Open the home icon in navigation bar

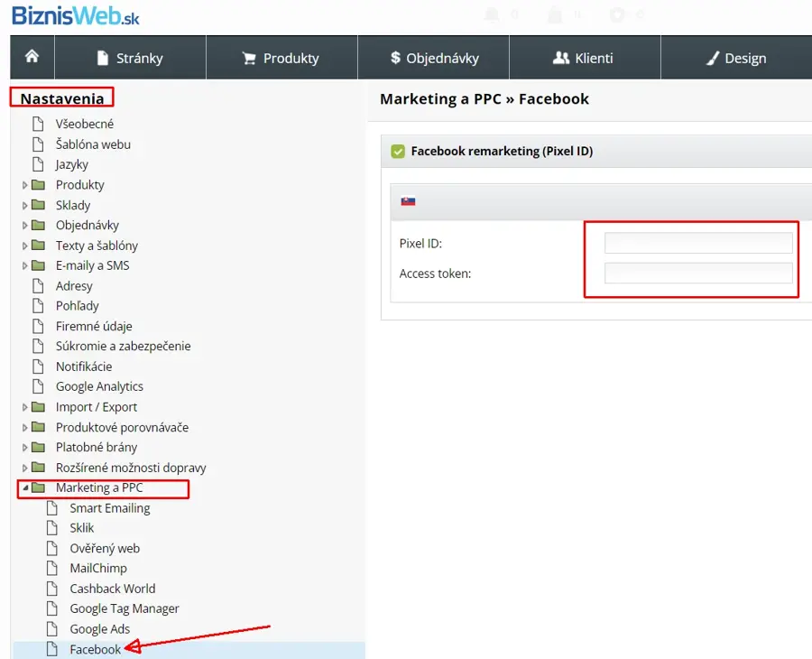click(32, 57)
